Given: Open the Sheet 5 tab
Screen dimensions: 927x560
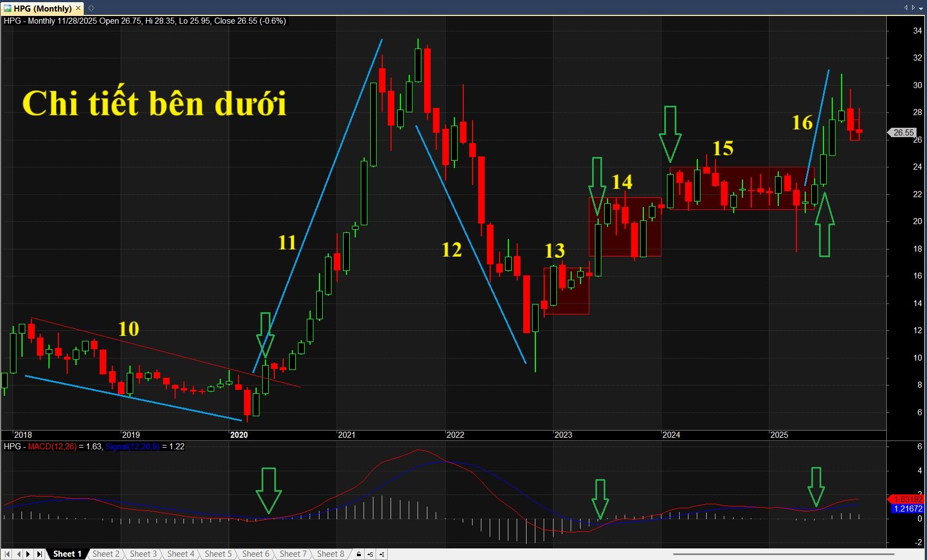Looking at the screenshot, I should click(x=218, y=554).
